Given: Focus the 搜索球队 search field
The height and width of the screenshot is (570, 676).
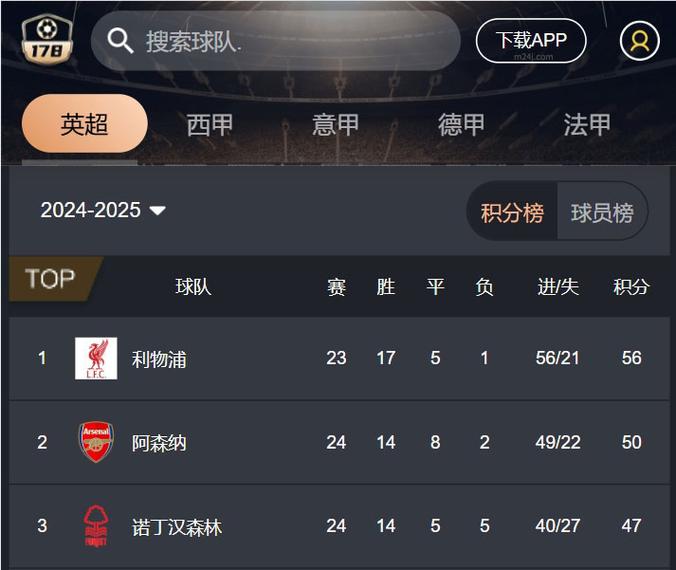Looking at the screenshot, I should point(290,41).
